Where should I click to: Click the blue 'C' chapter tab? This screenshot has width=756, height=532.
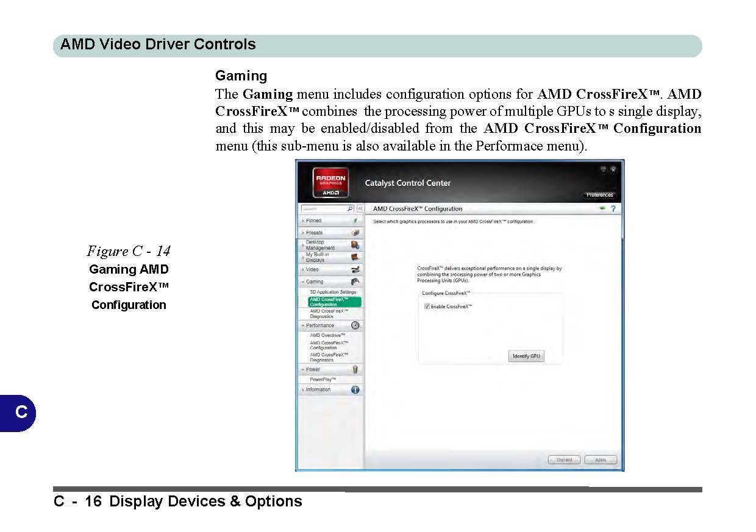pyautogui.click(x=18, y=413)
